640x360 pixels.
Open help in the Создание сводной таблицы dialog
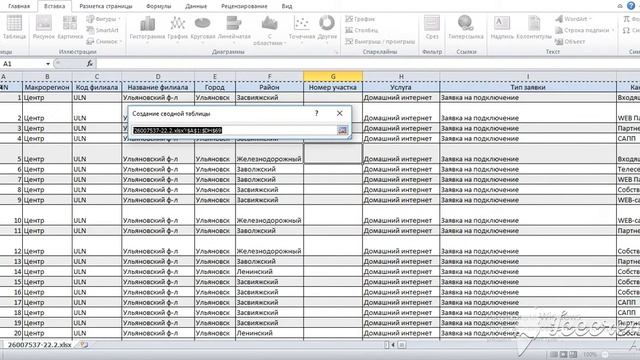click(316, 113)
